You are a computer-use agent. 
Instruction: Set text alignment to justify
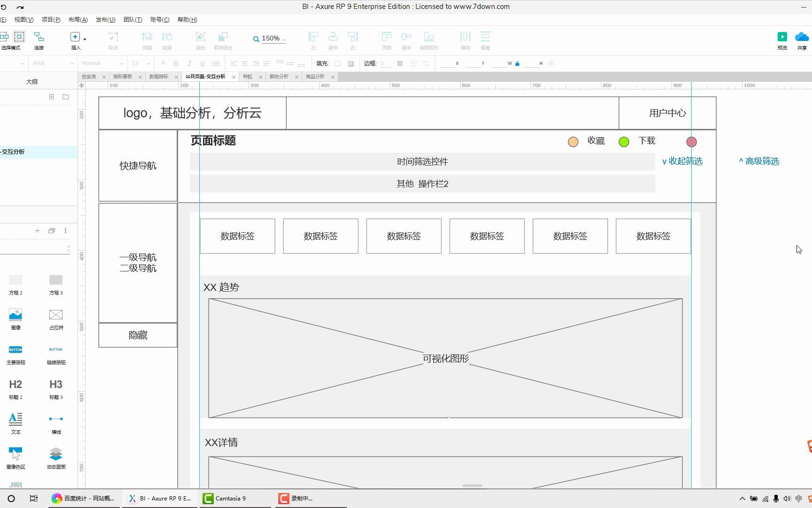pyautogui.click(x=266, y=63)
